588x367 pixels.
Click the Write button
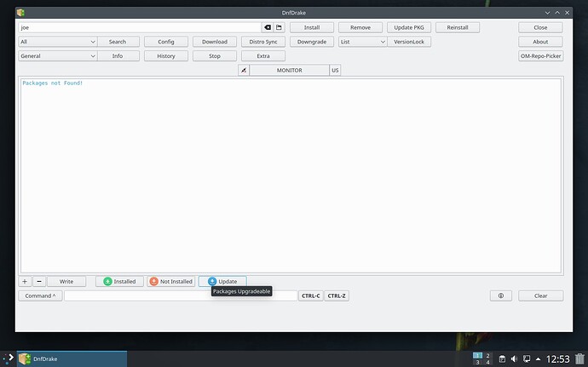click(x=66, y=281)
